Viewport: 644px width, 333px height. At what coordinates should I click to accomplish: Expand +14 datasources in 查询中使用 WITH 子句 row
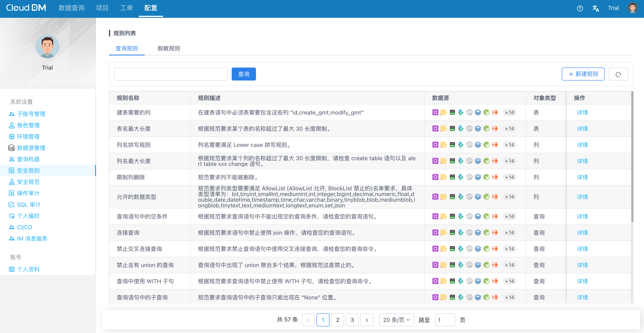point(509,281)
